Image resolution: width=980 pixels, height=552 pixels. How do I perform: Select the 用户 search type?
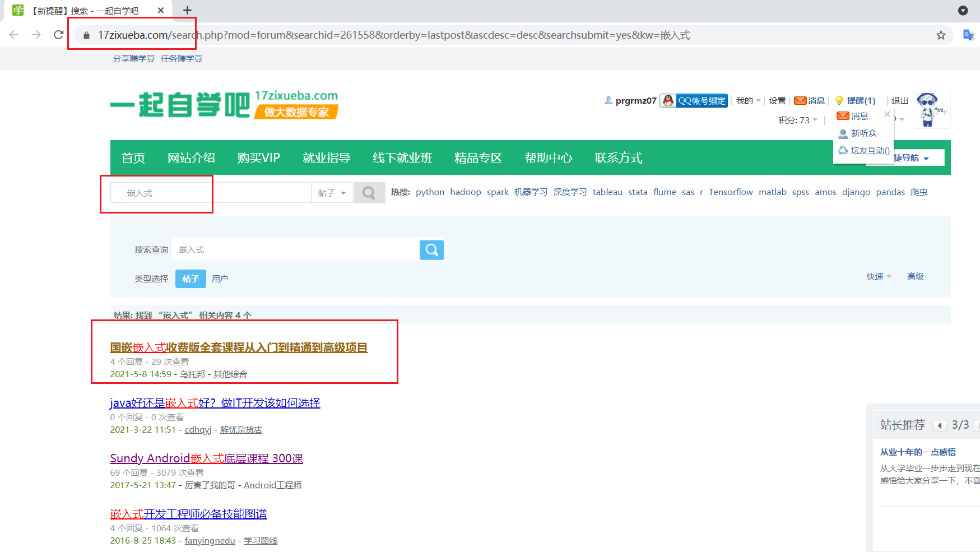pyautogui.click(x=220, y=279)
